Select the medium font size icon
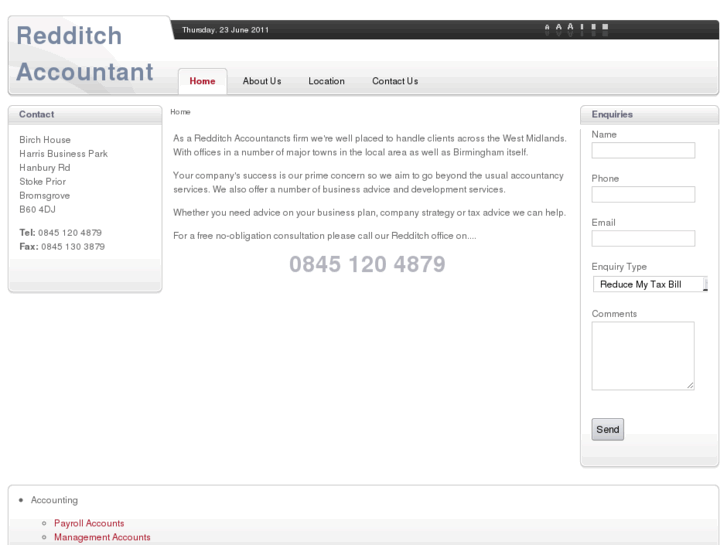This screenshot has width=727, height=545. 559,27
